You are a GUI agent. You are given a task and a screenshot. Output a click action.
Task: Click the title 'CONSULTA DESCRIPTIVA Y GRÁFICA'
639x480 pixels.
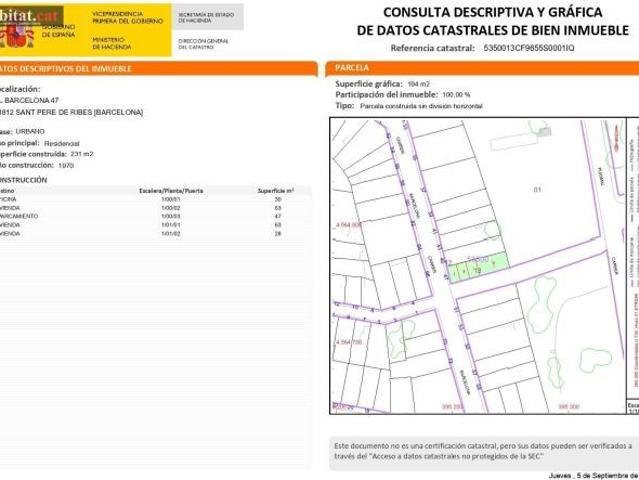[x=493, y=12]
